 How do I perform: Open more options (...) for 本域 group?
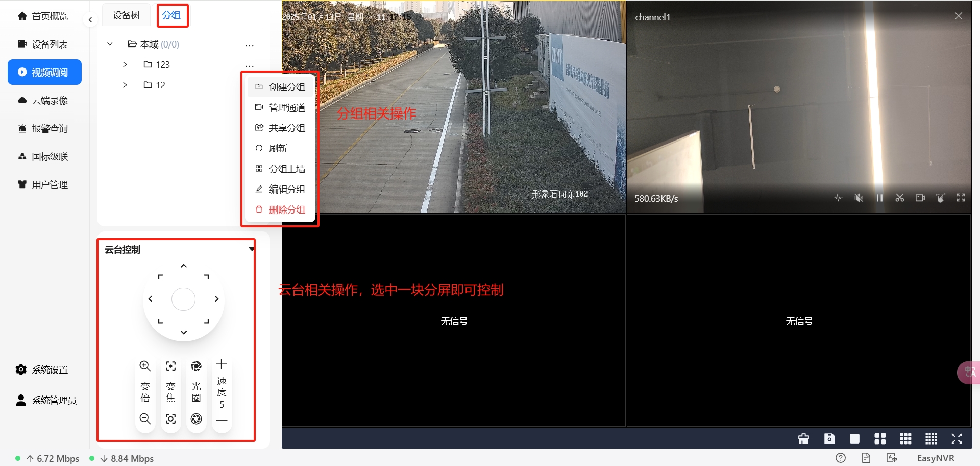(250, 45)
